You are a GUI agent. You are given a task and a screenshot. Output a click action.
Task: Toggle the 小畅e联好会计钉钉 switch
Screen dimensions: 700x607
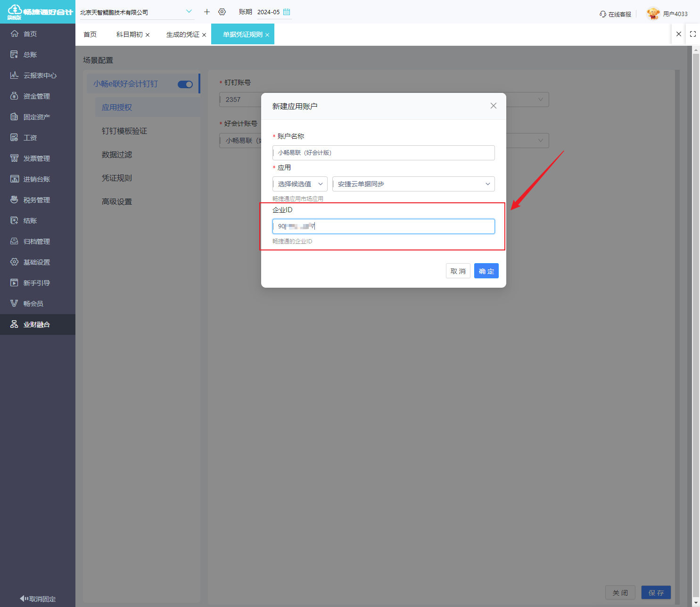(x=185, y=84)
